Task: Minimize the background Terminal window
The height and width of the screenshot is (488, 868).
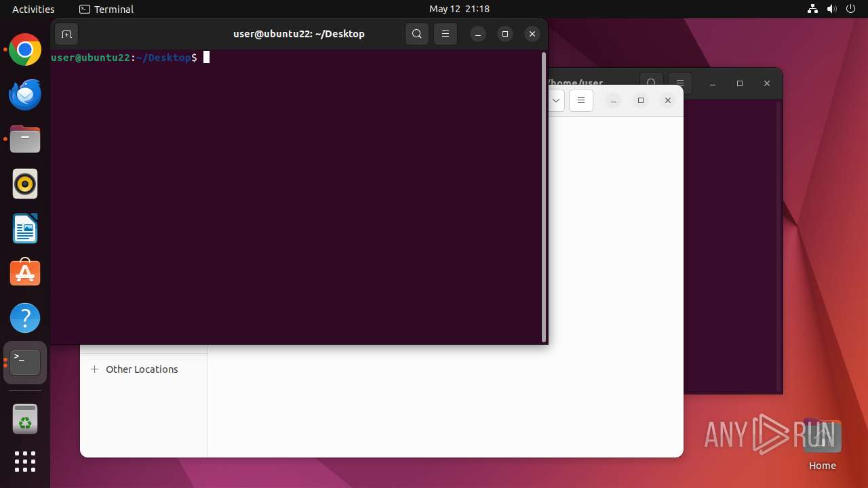Action: click(x=713, y=83)
